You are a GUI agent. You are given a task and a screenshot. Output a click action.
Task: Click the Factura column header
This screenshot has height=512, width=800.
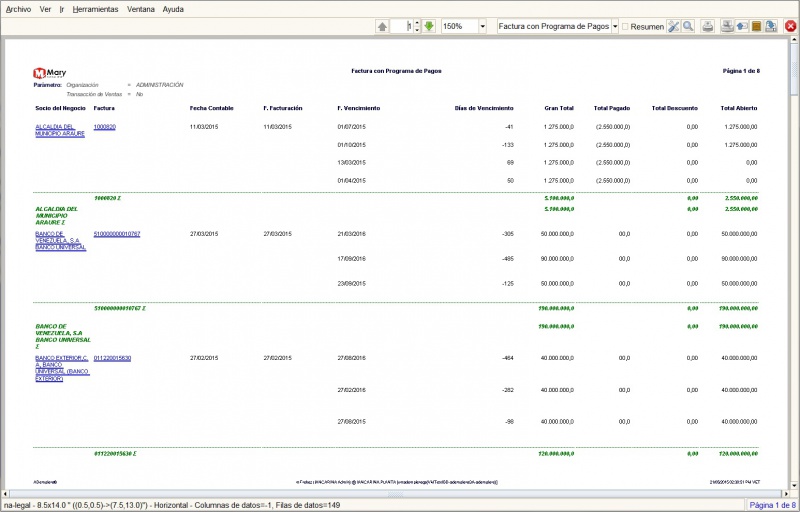point(104,108)
